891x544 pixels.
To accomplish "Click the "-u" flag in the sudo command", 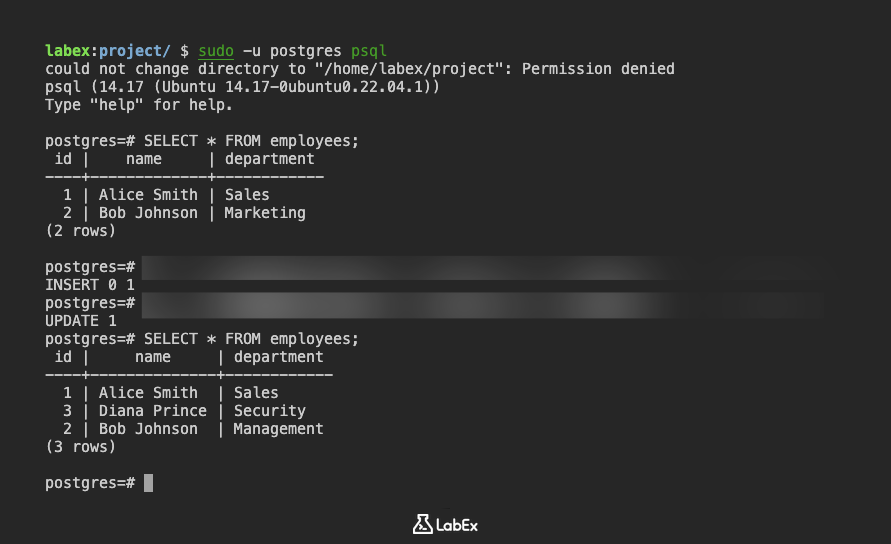I will click(x=251, y=50).
